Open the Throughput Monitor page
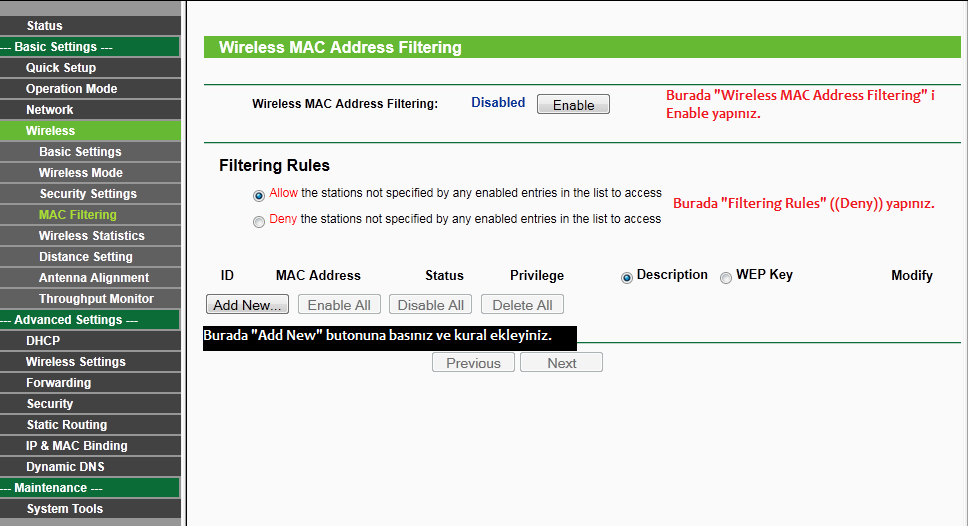 coord(96,299)
